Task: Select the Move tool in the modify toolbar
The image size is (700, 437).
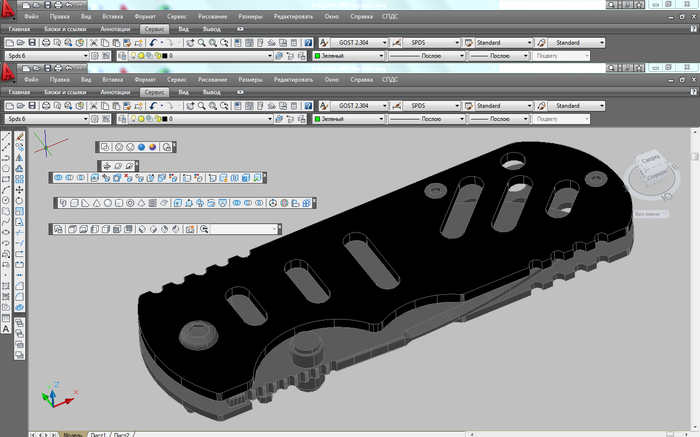Action: (x=20, y=189)
